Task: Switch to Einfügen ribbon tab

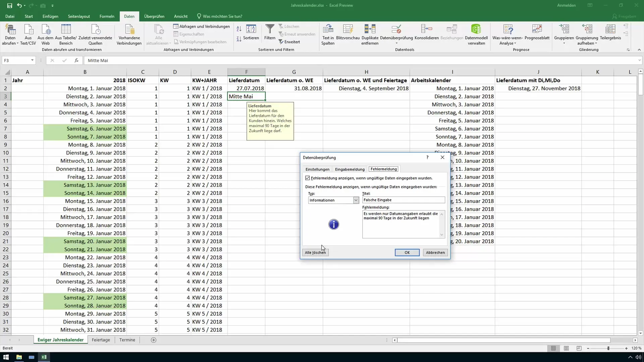Action: [50, 16]
